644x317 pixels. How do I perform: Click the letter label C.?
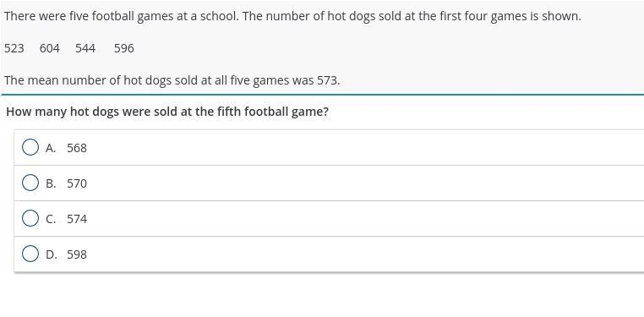point(51,219)
